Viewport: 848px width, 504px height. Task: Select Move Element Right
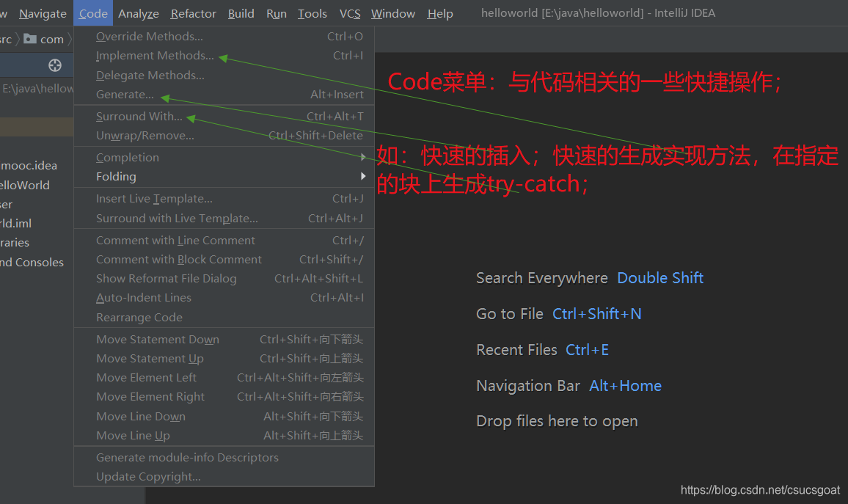(x=224, y=397)
